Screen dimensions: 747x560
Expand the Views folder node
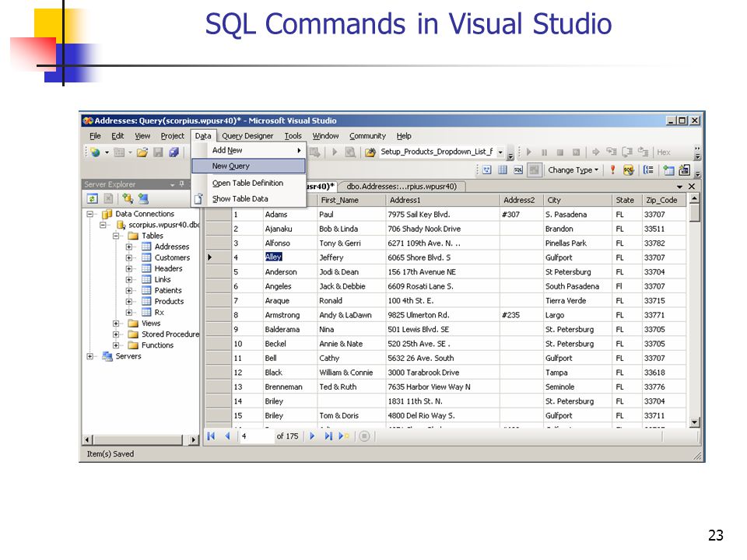[x=116, y=324]
